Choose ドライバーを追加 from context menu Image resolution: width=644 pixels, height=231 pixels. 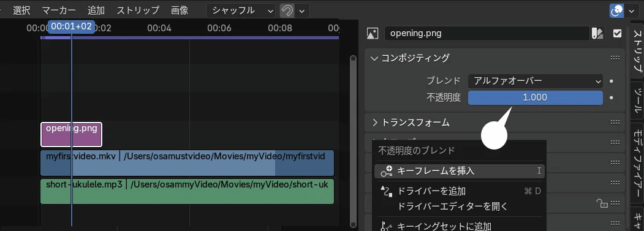click(x=460, y=191)
